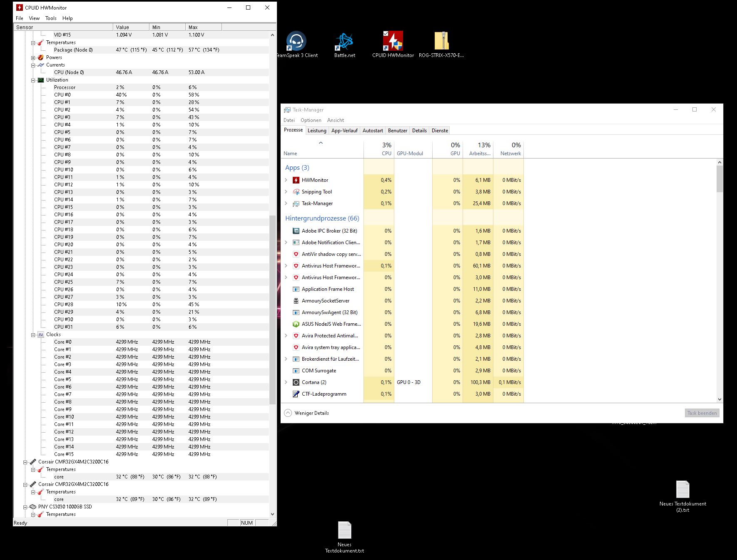Image resolution: width=737 pixels, height=560 pixels.
Task: Switch to Autostart tab
Action: coord(373,131)
